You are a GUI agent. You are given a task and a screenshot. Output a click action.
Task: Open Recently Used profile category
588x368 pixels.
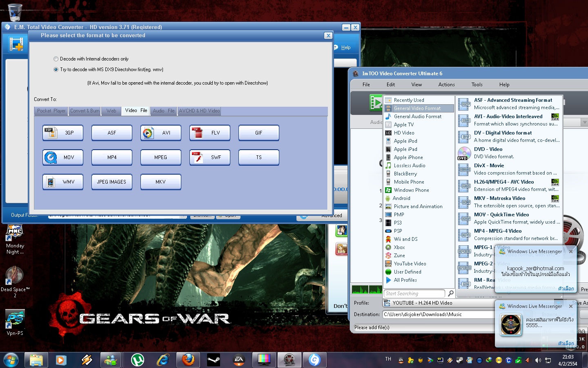pyautogui.click(x=419, y=100)
